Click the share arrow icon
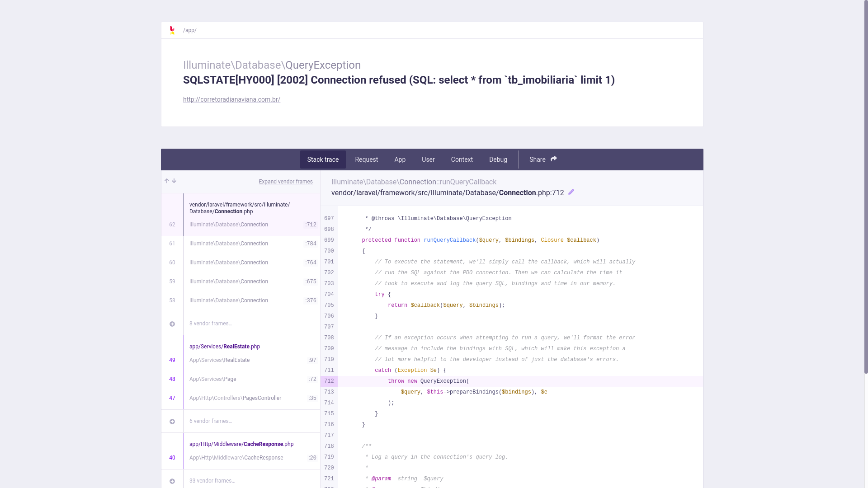The height and width of the screenshot is (488, 868). point(554,159)
